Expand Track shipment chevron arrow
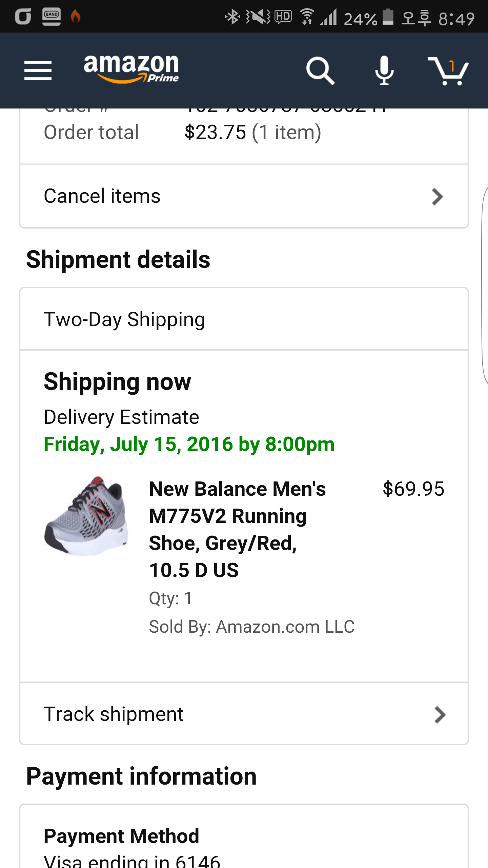Viewport: 488px width, 868px height. click(440, 715)
